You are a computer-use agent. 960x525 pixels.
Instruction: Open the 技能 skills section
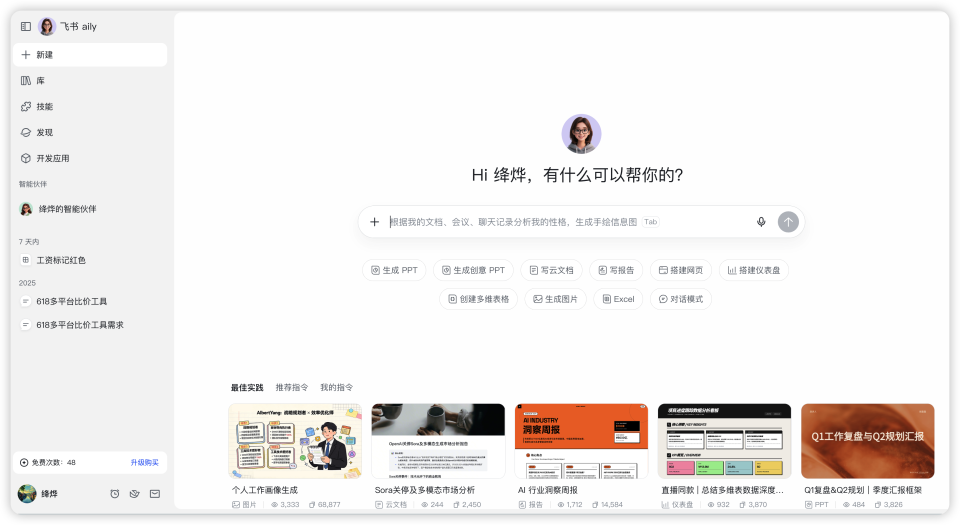pyautogui.click(x=90, y=106)
